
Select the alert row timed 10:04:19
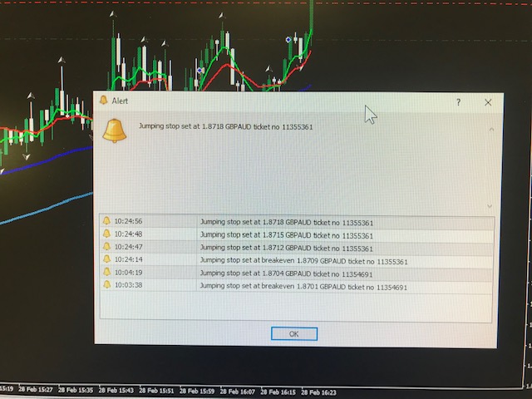(297, 273)
